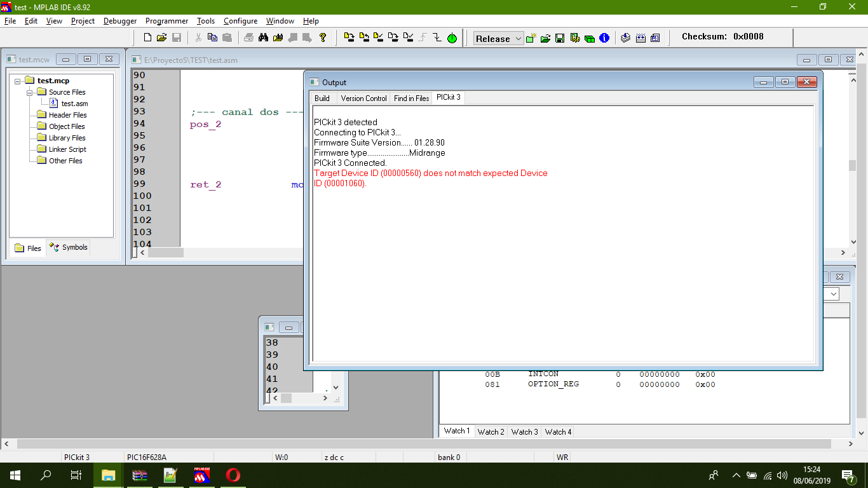The image size is (868, 488).
Task: Click the volume speaker tray icon
Action: click(782, 475)
